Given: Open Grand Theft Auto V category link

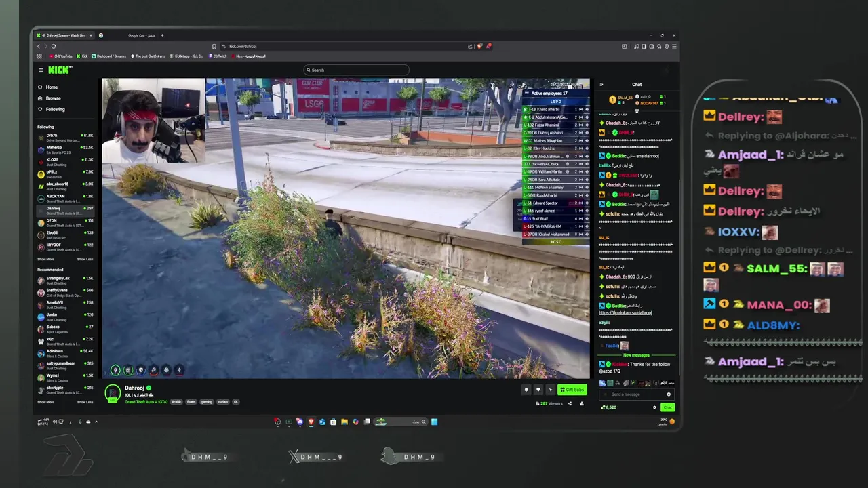Looking at the screenshot, I should click(x=145, y=402).
